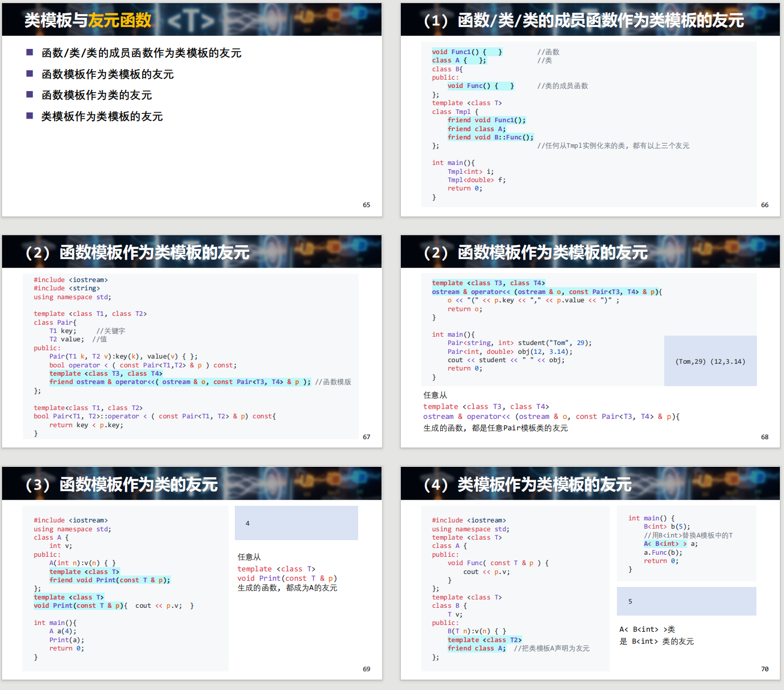Click the output box showing 4
This screenshot has width=784, height=690.
point(296,523)
